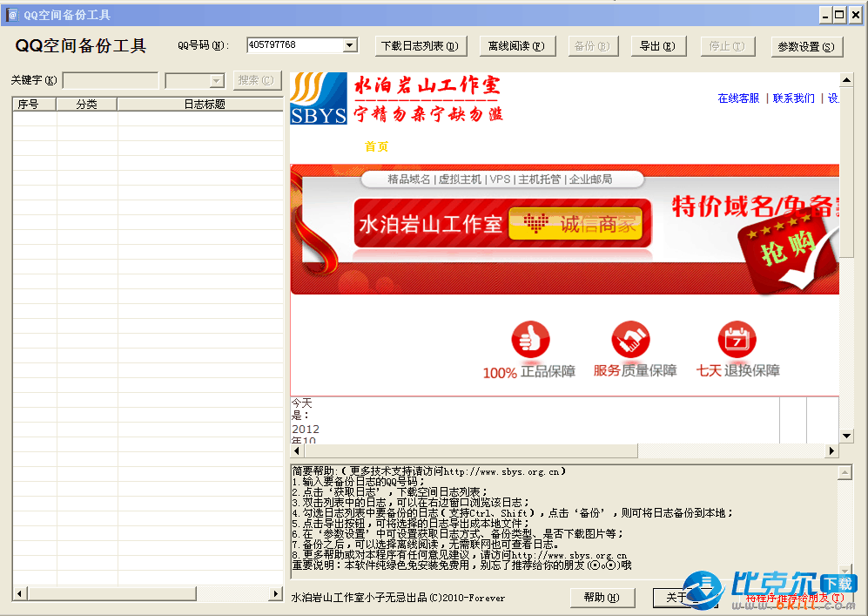Click the 停止 stop button

click(727, 46)
